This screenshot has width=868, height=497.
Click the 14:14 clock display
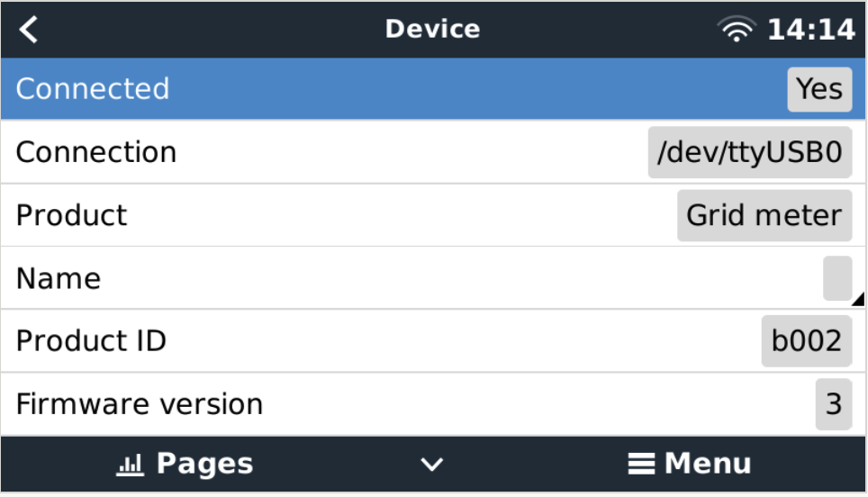pyautogui.click(x=810, y=30)
